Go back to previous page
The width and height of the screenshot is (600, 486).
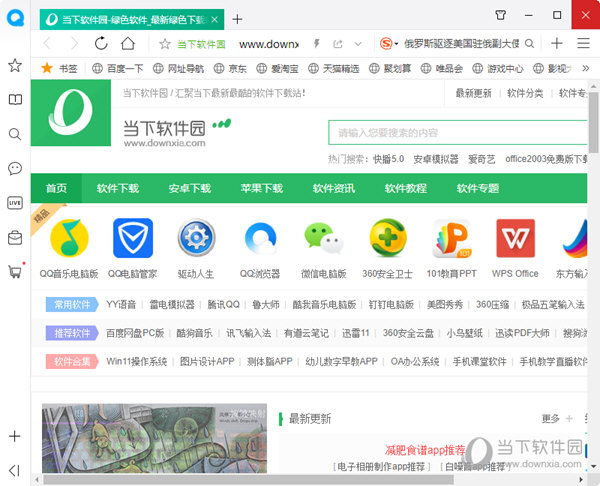47,44
